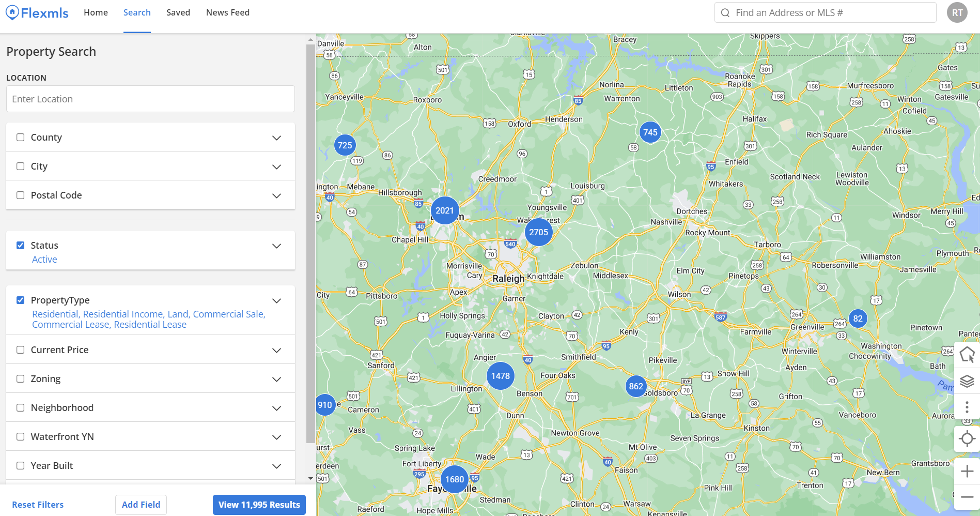Open the 1680 listing cluster near Fayetteville
Image resolution: width=980 pixels, height=516 pixels.
tap(455, 479)
